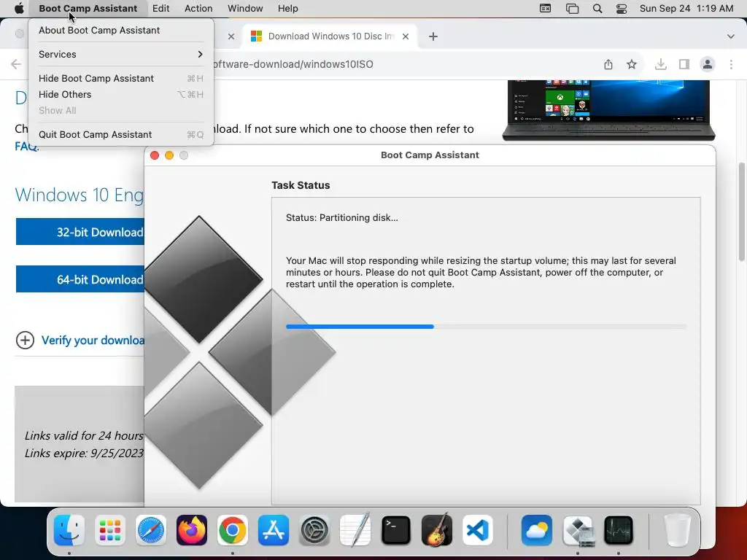Open Chrome profile avatar
Viewport: 747px width, 560px height.
point(708,64)
